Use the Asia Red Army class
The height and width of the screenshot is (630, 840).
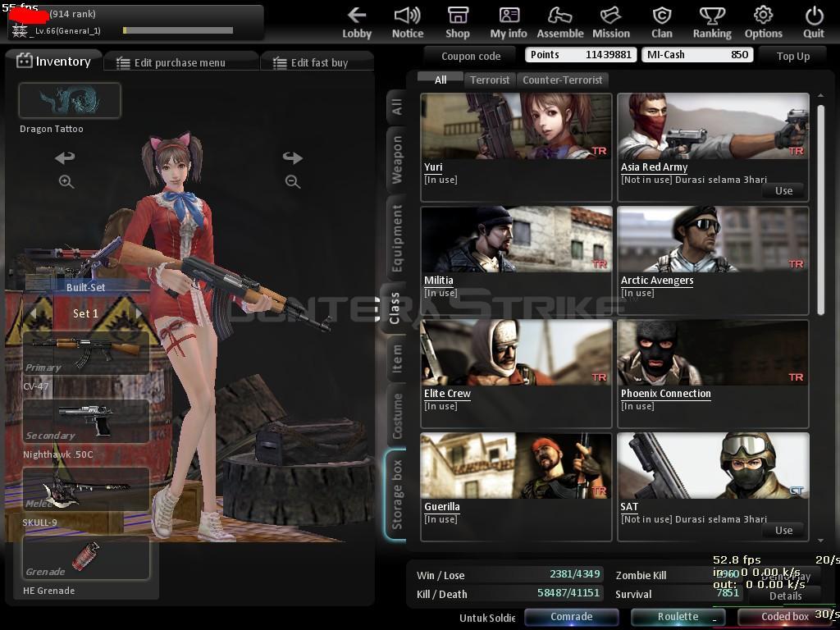783,190
